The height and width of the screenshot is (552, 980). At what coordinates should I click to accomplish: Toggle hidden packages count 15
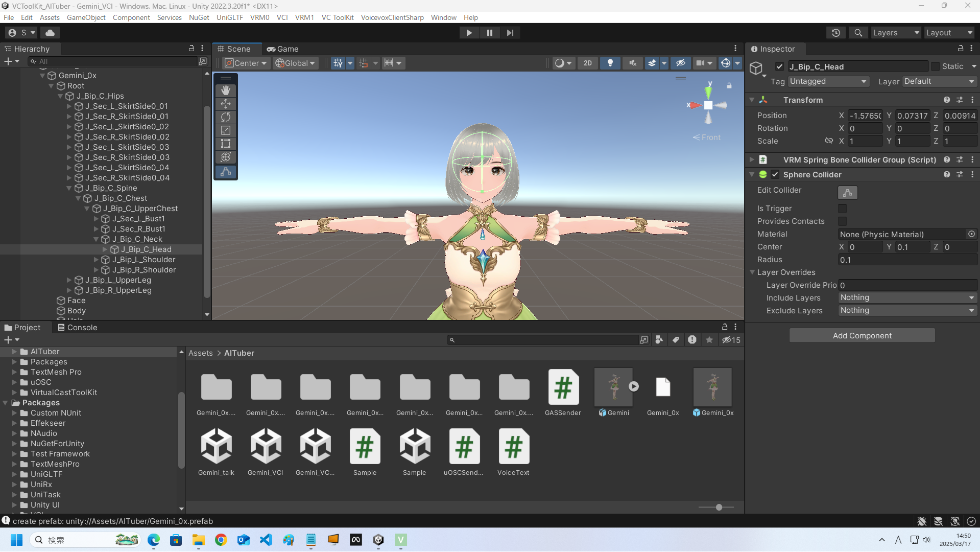click(x=731, y=340)
